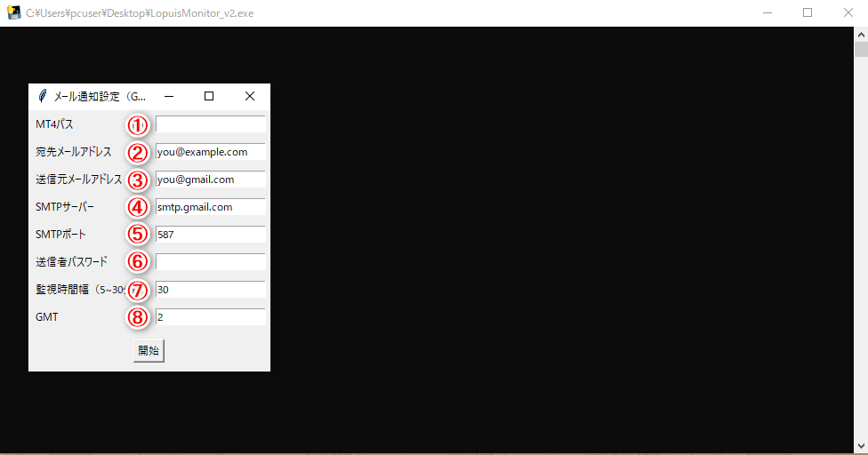Maximize the LopuisMonitor console window

[x=808, y=12]
